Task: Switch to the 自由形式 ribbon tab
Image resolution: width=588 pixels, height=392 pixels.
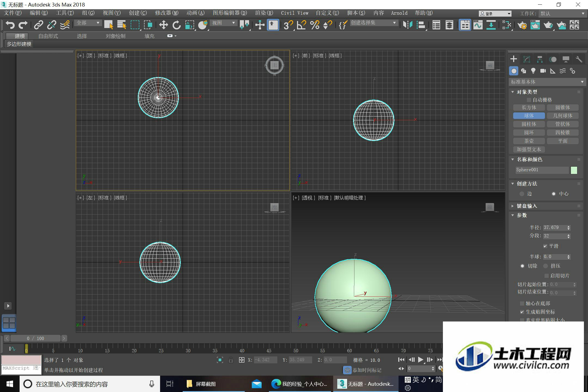Action: pyautogui.click(x=48, y=36)
